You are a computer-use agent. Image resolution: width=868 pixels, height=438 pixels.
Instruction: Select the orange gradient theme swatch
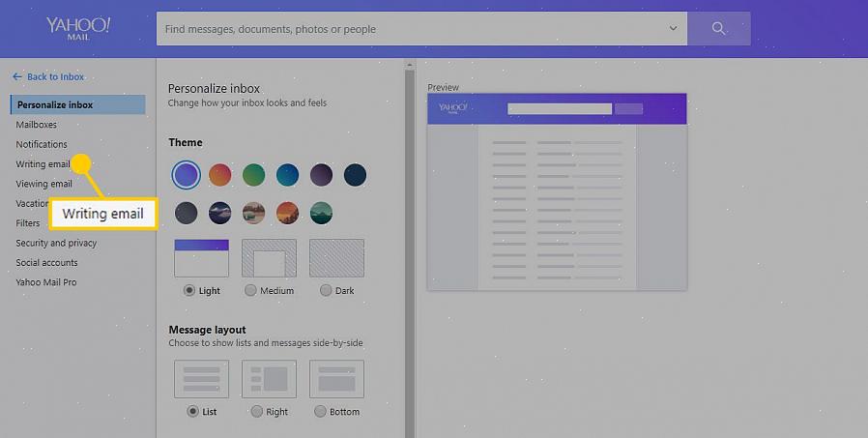[219, 175]
